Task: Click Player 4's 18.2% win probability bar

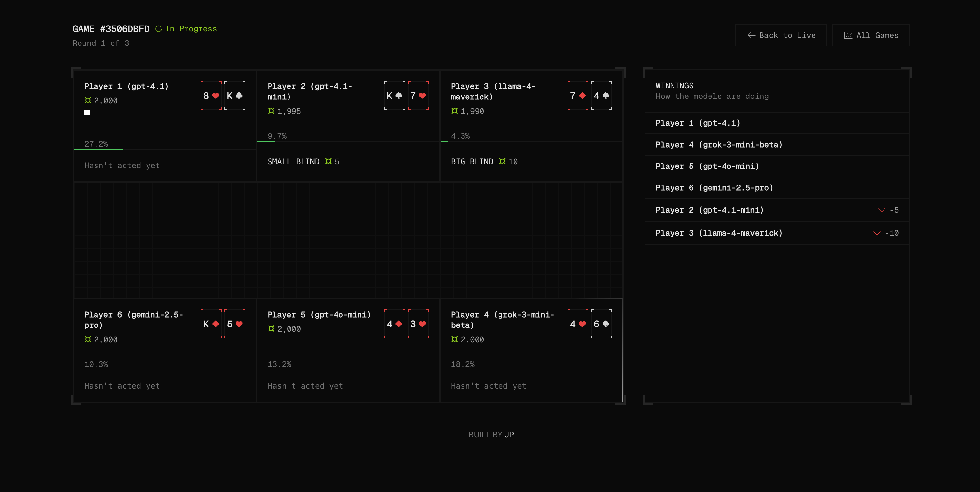Action: (457, 369)
